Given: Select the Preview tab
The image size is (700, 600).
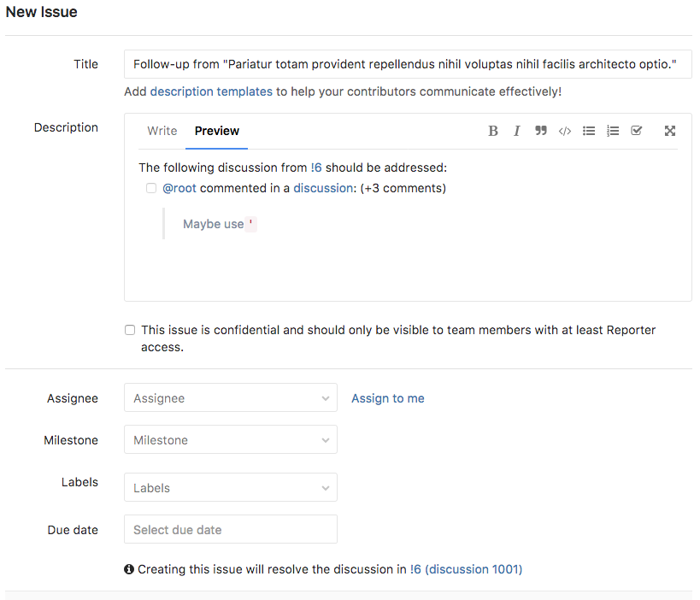Looking at the screenshot, I should pos(216,131).
